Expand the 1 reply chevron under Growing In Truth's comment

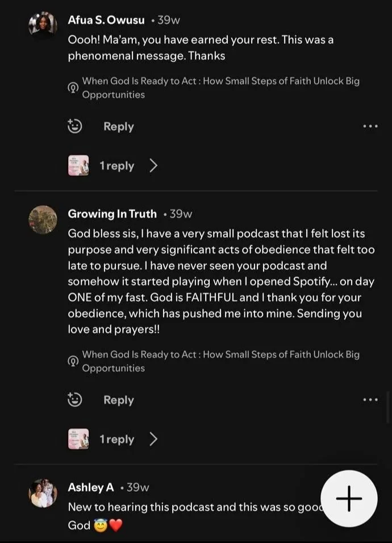[153, 440]
